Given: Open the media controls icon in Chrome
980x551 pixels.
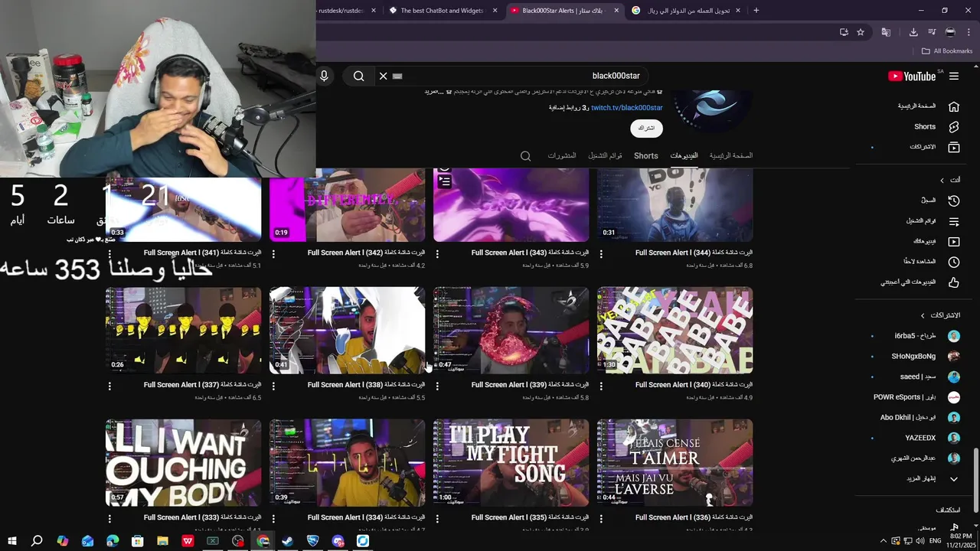Looking at the screenshot, I should [x=932, y=32].
